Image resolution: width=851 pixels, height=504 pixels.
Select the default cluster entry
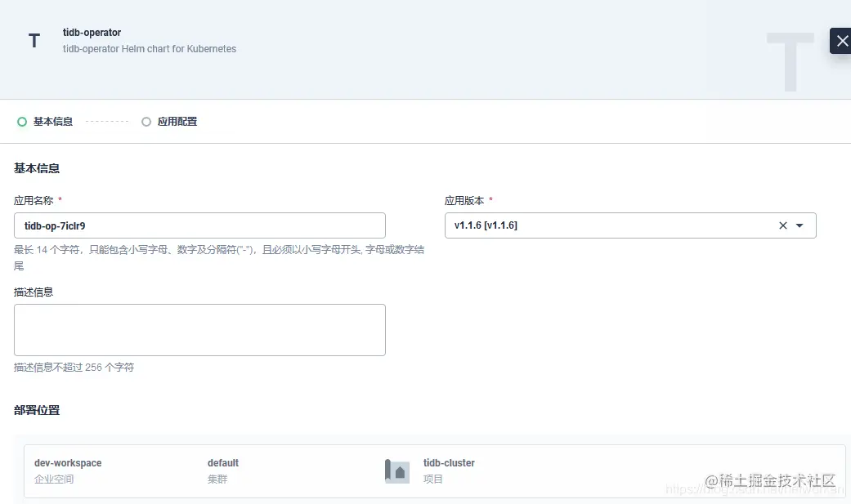click(x=222, y=471)
